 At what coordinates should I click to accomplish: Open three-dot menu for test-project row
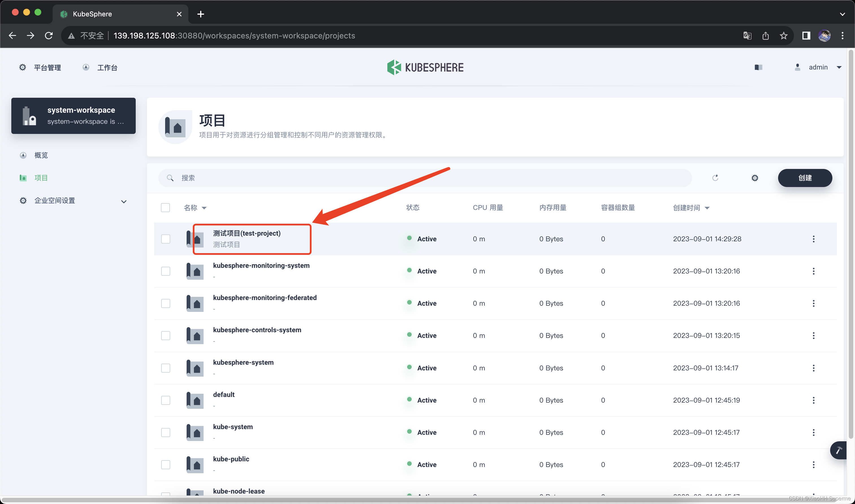pyautogui.click(x=813, y=239)
